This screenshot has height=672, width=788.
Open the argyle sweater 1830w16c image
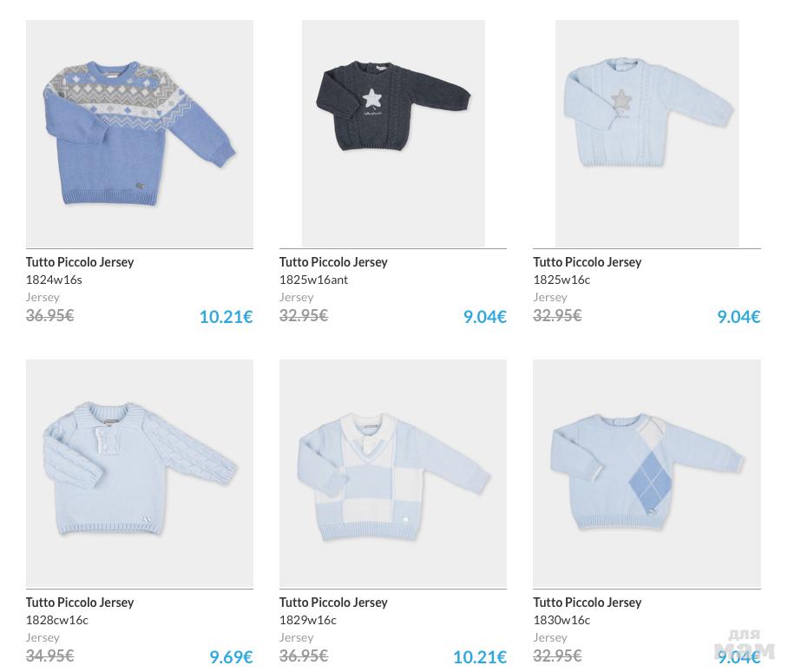(647, 473)
